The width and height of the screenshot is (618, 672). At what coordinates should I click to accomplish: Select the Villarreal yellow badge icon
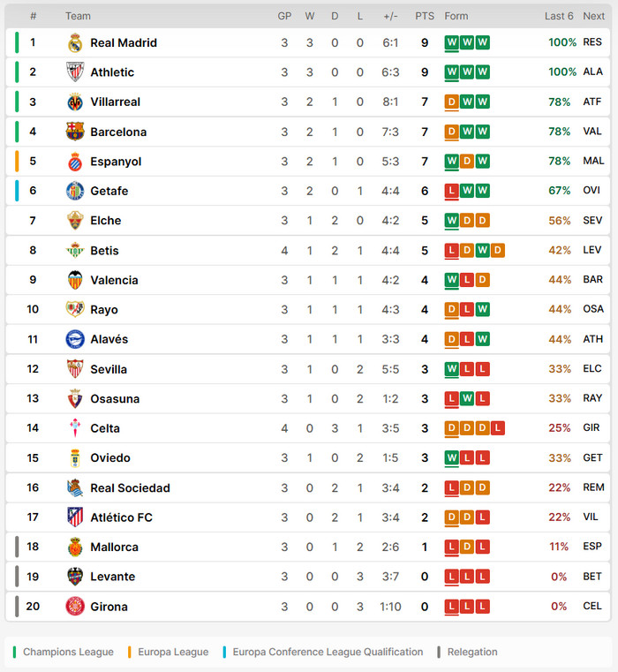click(x=75, y=102)
